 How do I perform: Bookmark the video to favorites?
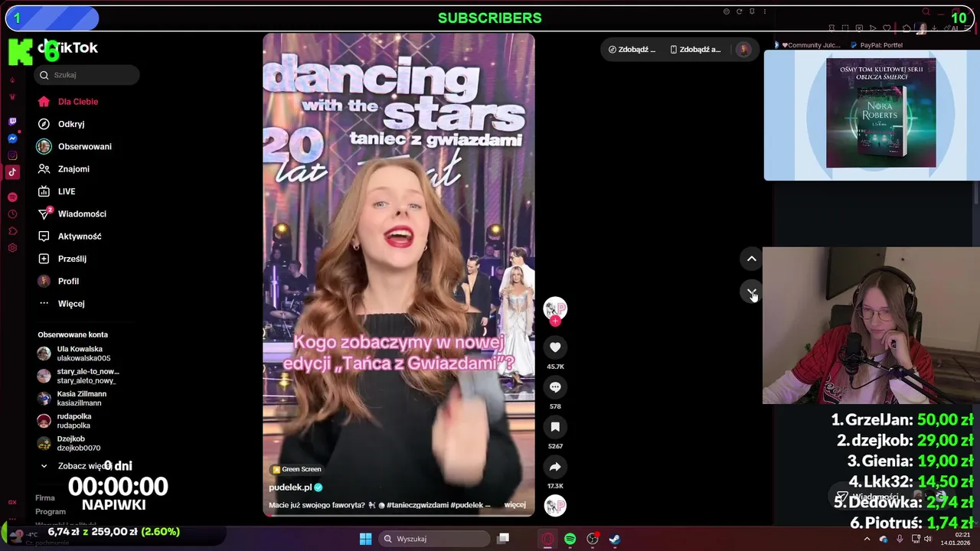(x=555, y=427)
